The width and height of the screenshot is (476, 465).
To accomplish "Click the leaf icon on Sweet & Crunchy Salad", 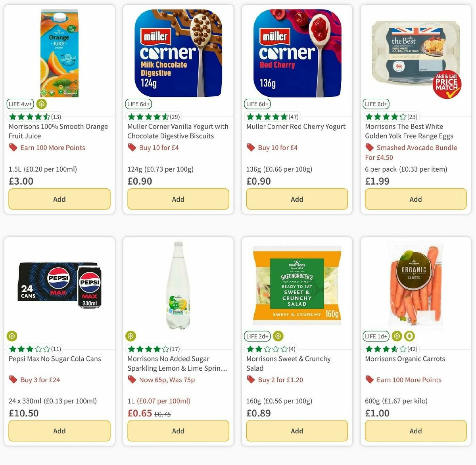I will pos(278,336).
